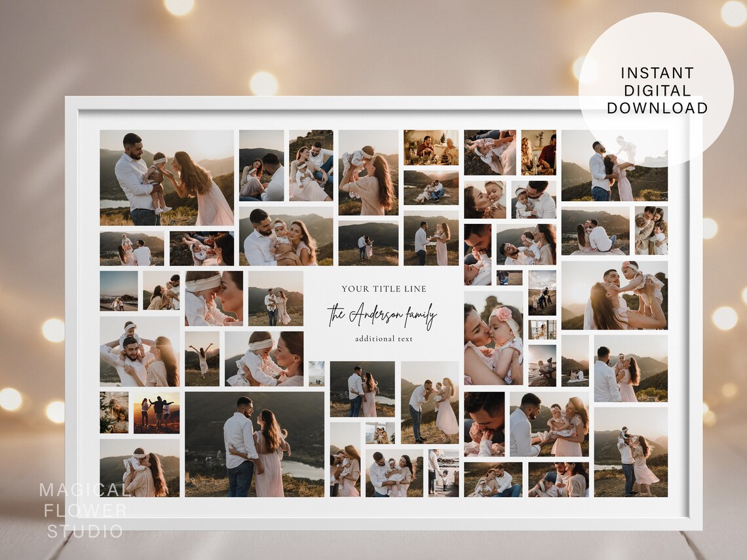
Task: Select the photo of woman with arms raised on hill
Action: coord(202,359)
